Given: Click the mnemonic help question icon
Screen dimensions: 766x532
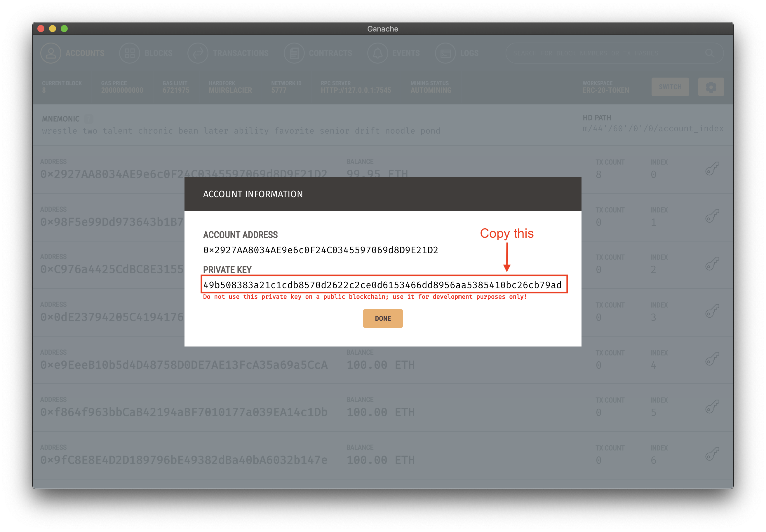Looking at the screenshot, I should coord(88,119).
